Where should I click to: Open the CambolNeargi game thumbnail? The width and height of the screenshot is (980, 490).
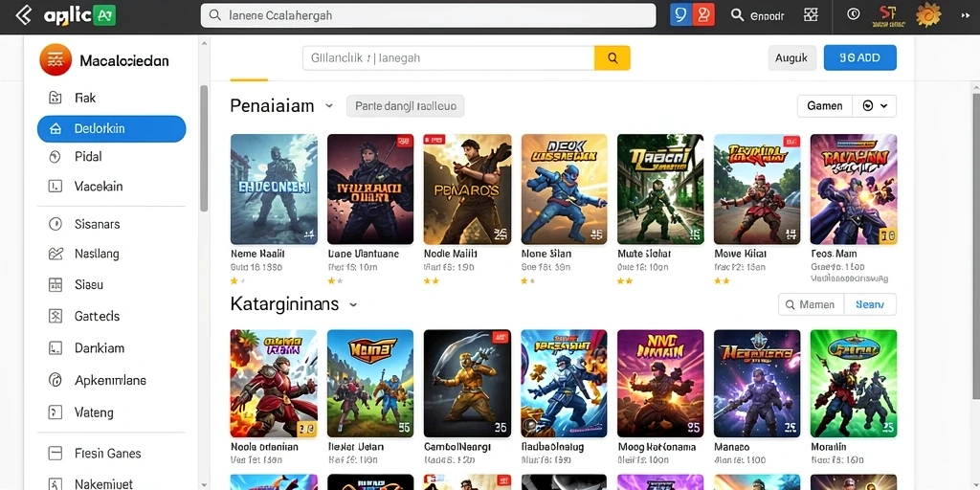pyautogui.click(x=467, y=383)
